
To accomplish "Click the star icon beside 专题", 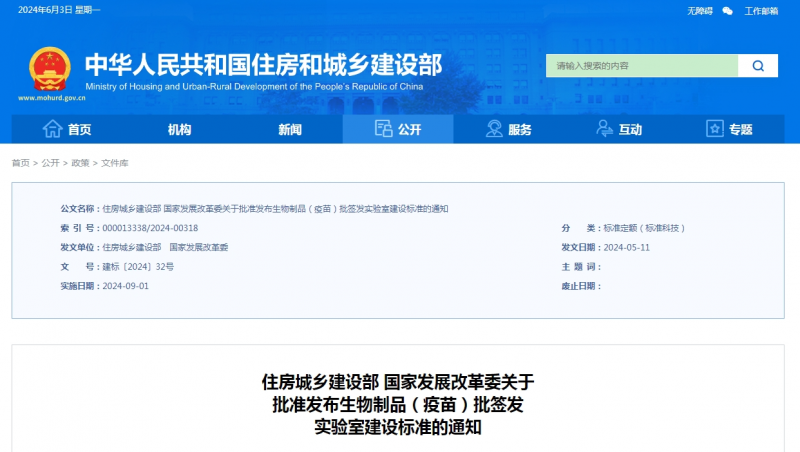I will [x=714, y=129].
